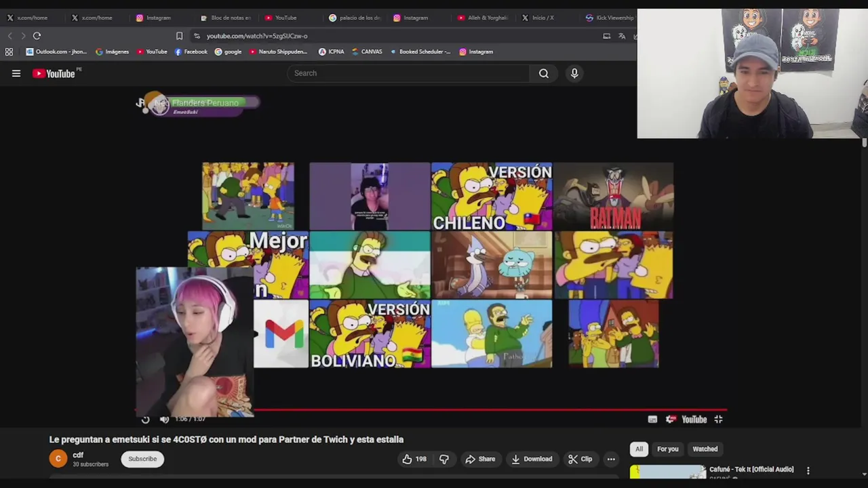868x488 pixels.
Task: Like the video with 198 likes
Action: pyautogui.click(x=414, y=459)
